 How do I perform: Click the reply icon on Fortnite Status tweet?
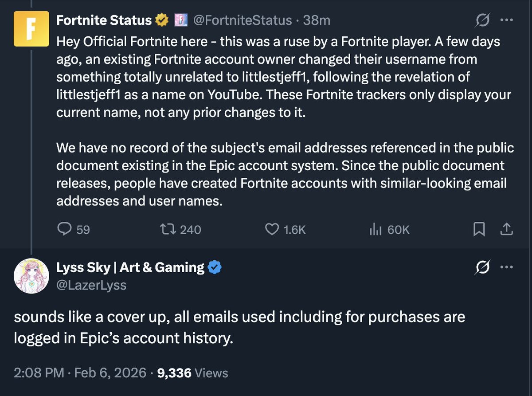tap(65, 229)
